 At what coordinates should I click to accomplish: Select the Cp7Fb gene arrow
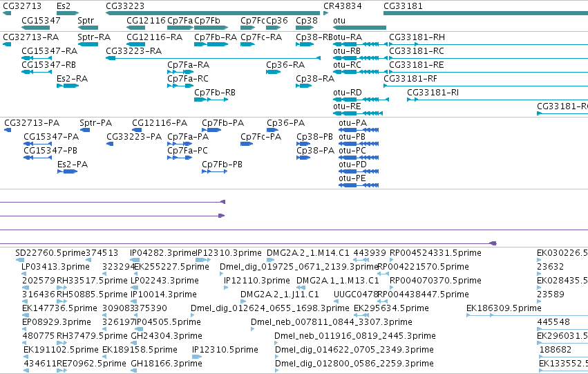(x=211, y=28)
